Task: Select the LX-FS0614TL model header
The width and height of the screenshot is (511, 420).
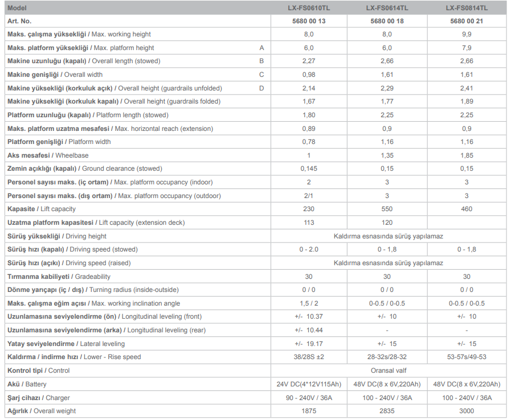Action: (x=387, y=8)
